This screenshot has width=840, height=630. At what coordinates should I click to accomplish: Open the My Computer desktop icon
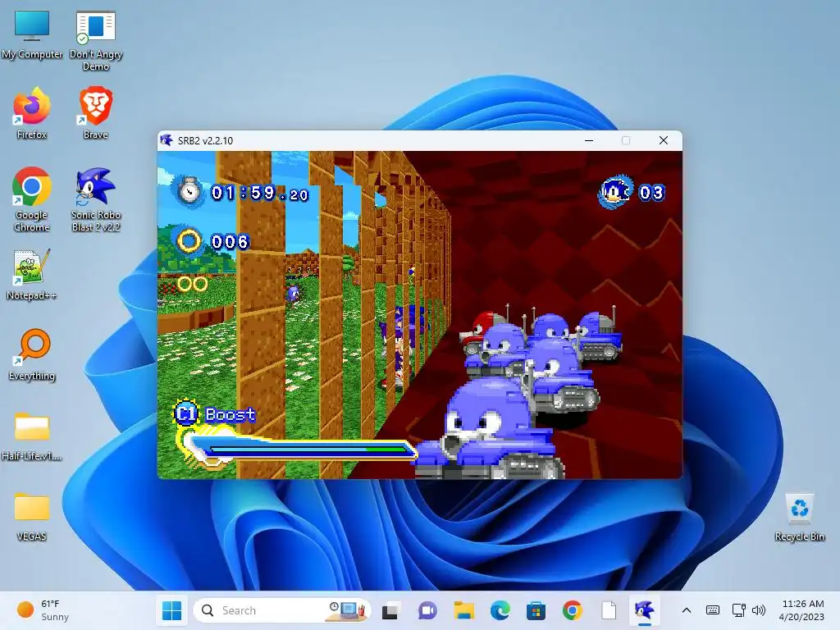[x=32, y=34]
